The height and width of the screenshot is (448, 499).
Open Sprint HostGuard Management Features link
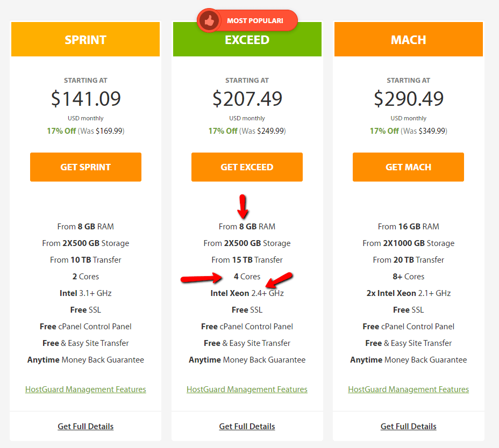coord(85,389)
